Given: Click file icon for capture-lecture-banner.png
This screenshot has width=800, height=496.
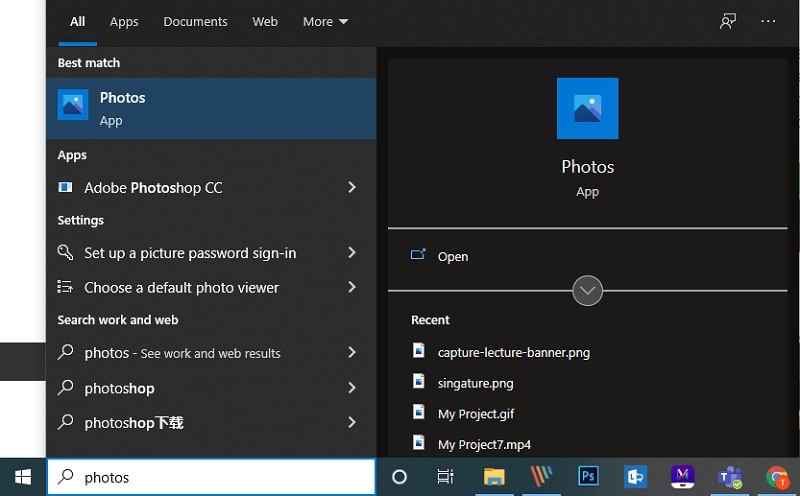Looking at the screenshot, I should pos(418,351).
